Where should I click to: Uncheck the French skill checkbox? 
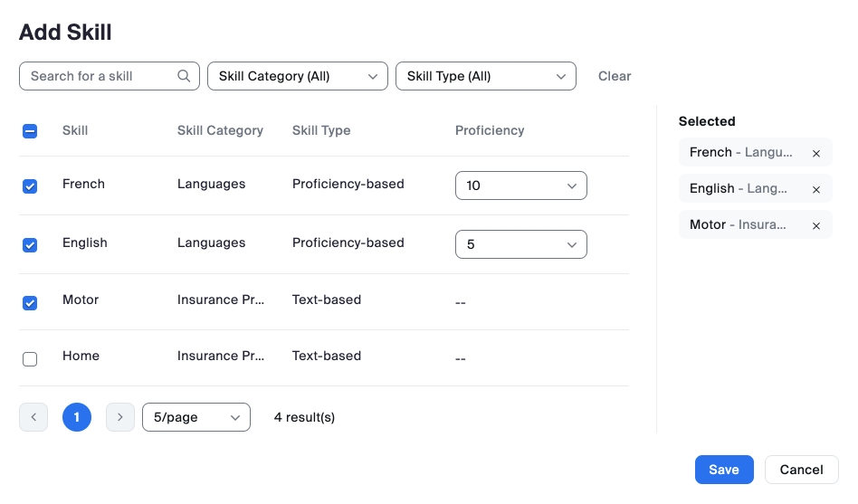click(30, 185)
